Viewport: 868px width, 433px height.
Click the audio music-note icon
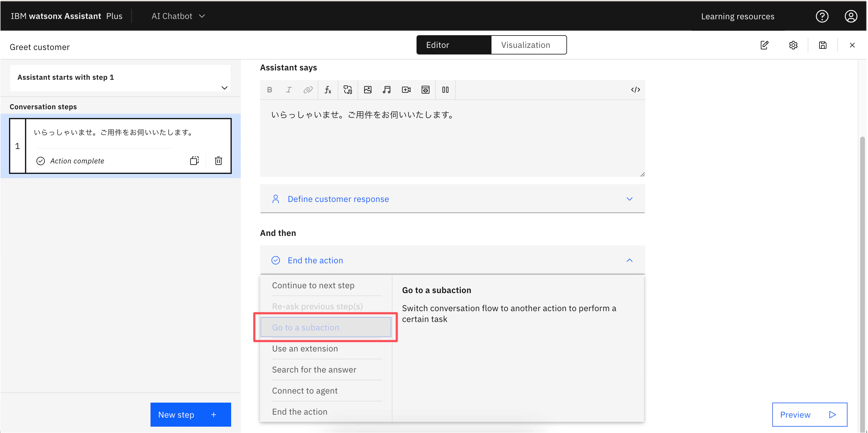(387, 90)
